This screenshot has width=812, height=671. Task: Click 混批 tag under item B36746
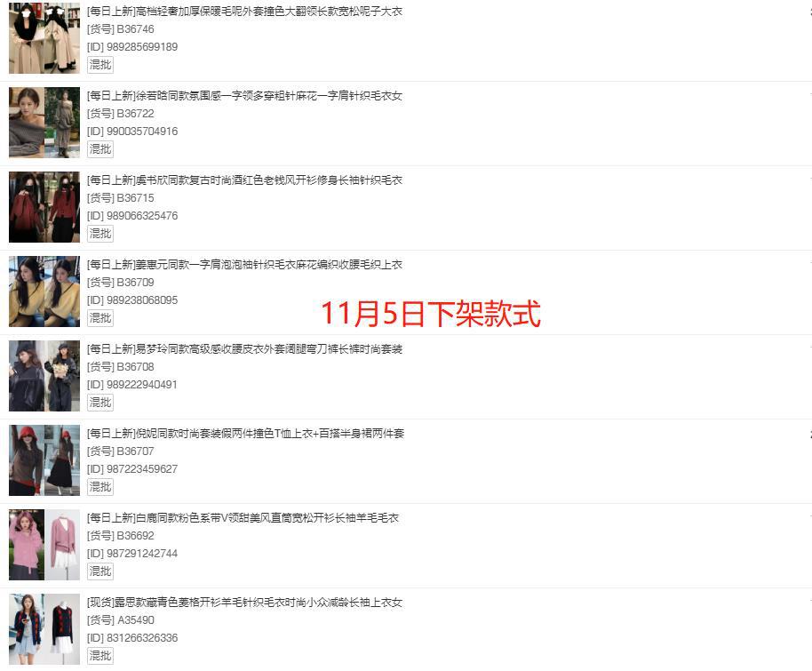tap(100, 65)
